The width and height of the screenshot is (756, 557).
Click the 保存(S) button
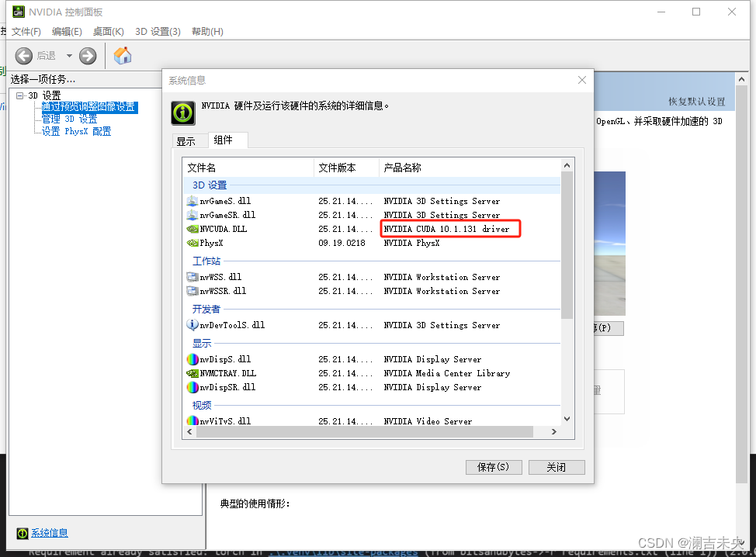494,467
